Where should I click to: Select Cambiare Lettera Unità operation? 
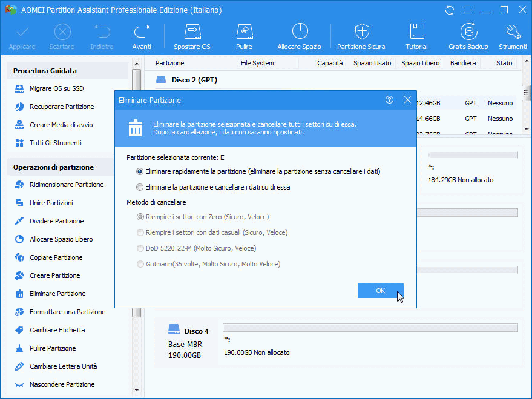[56, 366]
